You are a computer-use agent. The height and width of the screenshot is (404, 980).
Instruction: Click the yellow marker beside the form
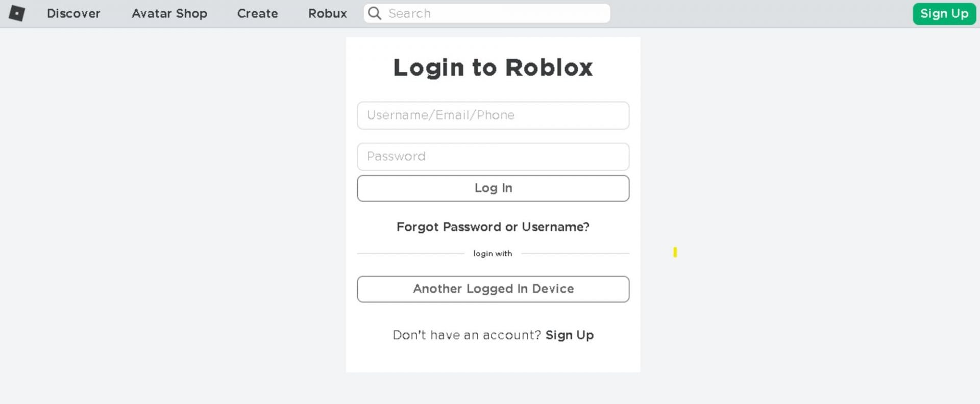[x=675, y=252]
